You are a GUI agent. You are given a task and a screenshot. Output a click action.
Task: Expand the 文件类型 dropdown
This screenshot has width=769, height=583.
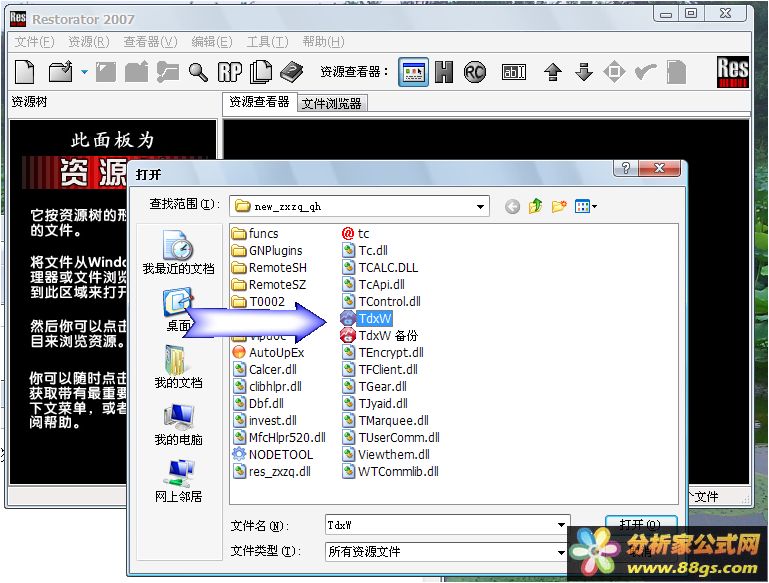pos(562,552)
